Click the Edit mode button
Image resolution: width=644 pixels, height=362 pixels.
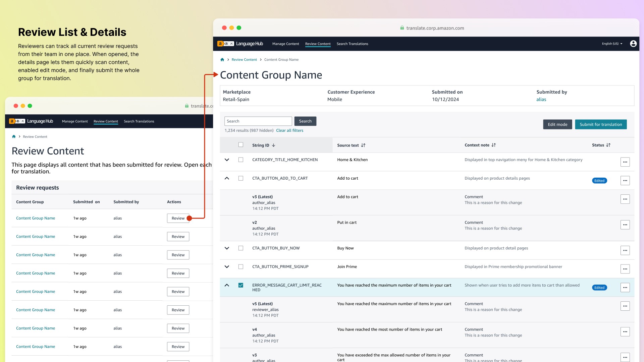[557, 124]
